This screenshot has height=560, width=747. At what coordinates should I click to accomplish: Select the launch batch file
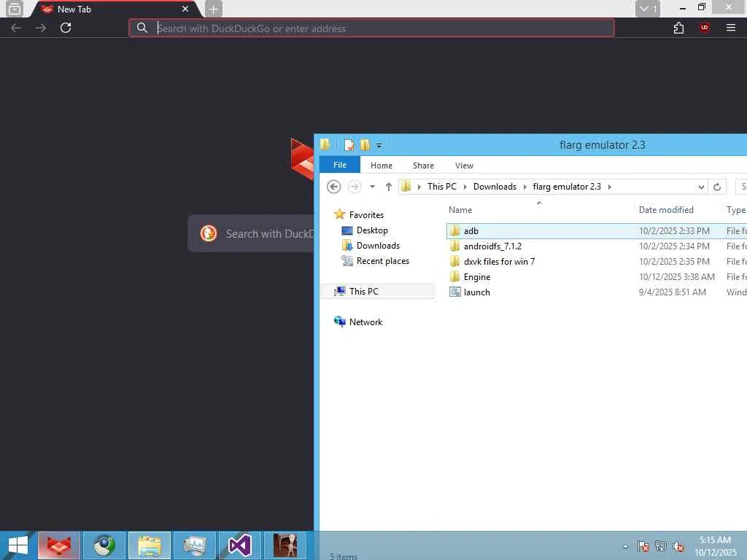pyautogui.click(x=476, y=292)
